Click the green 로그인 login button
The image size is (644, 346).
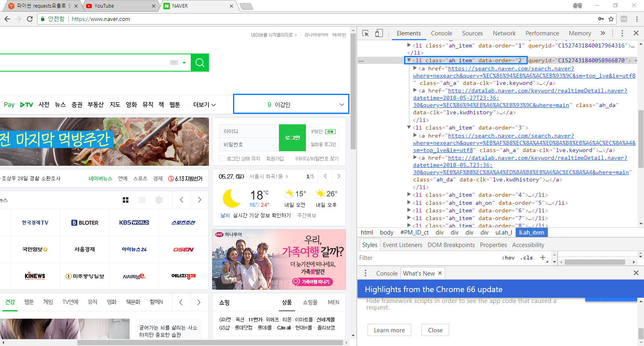click(292, 138)
